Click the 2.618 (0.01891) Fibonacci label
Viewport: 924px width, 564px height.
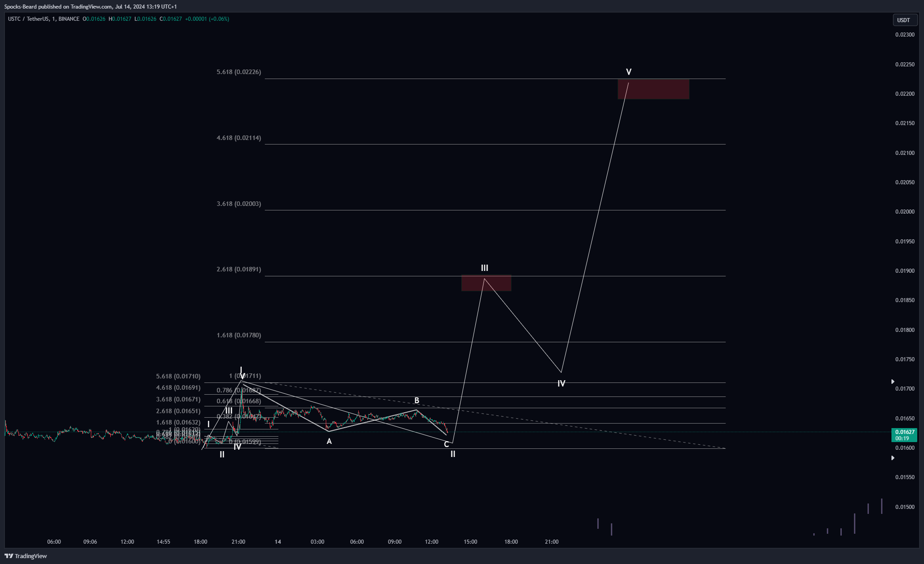click(239, 269)
